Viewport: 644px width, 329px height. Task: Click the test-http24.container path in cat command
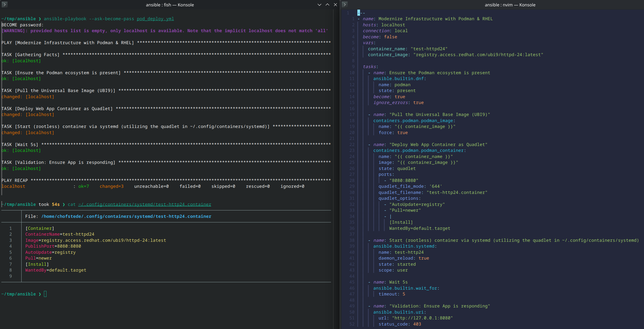[x=145, y=204]
